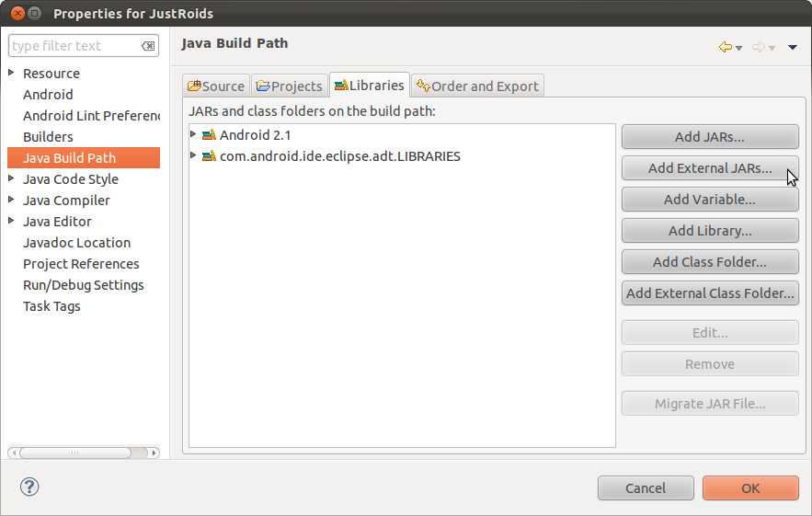
Task: Click the Add External Class Folder... button
Action: point(710,292)
